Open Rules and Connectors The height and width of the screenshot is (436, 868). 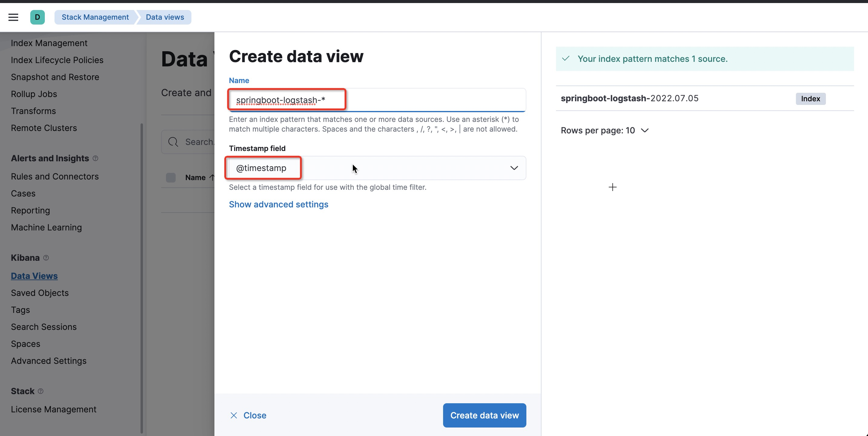point(55,177)
